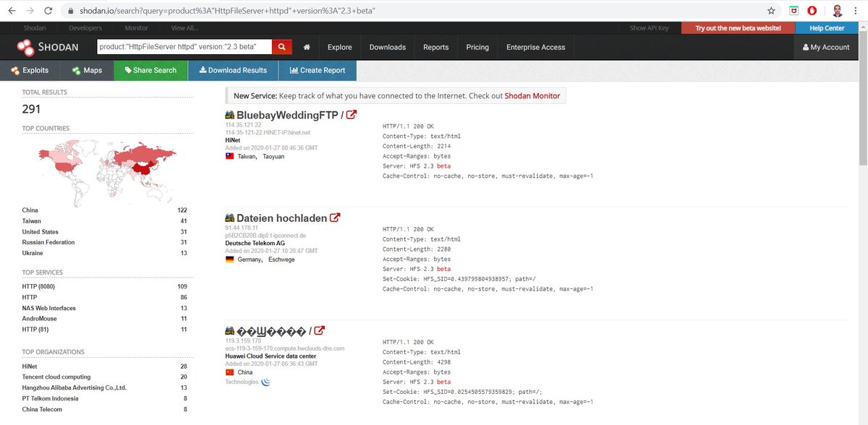Image resolution: width=868 pixels, height=425 pixels.
Task: Open Pricing menu item
Action: click(477, 47)
